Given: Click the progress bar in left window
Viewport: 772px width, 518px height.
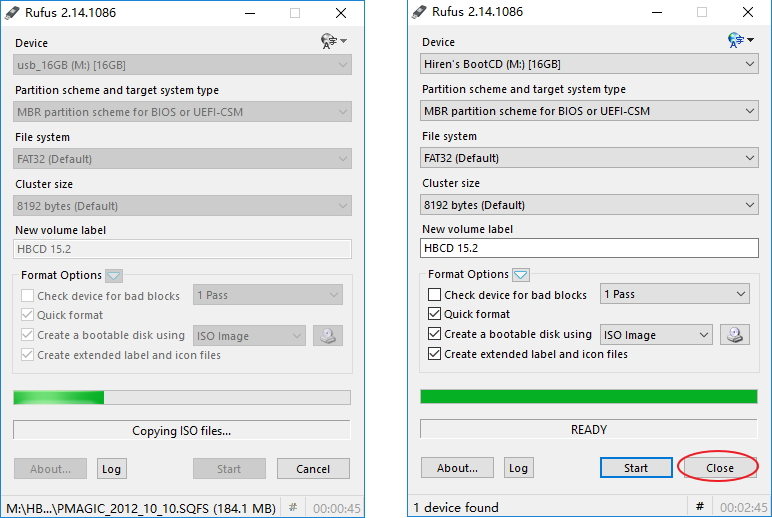Looking at the screenshot, I should pyautogui.click(x=182, y=397).
